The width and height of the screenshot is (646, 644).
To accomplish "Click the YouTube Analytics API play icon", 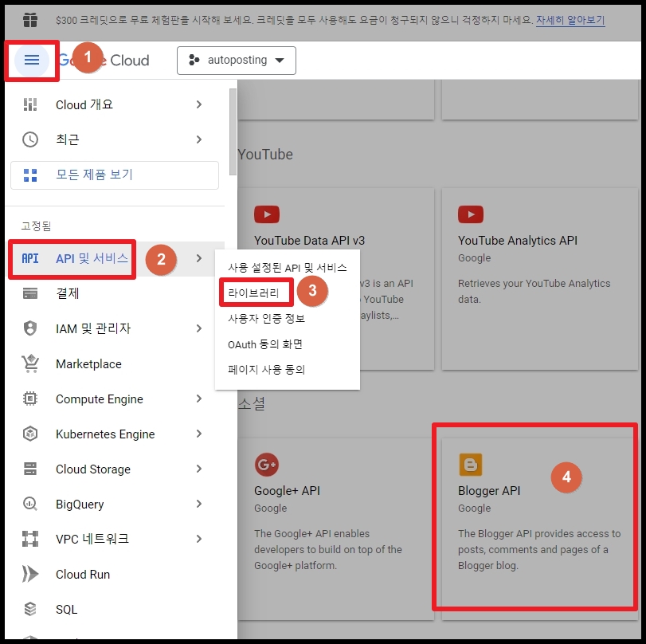I will tap(471, 214).
